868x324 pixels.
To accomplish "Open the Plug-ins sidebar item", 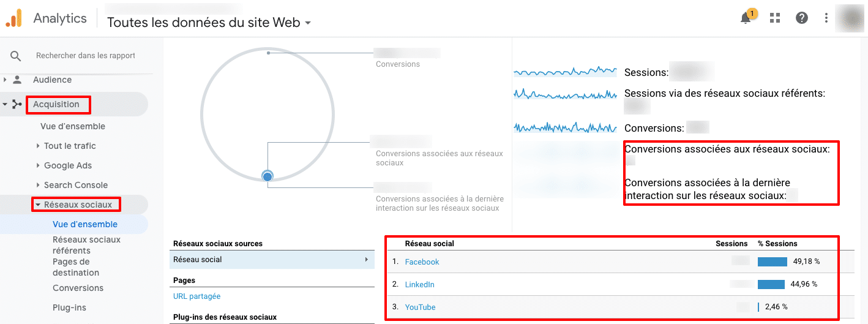I will pyautogui.click(x=69, y=307).
